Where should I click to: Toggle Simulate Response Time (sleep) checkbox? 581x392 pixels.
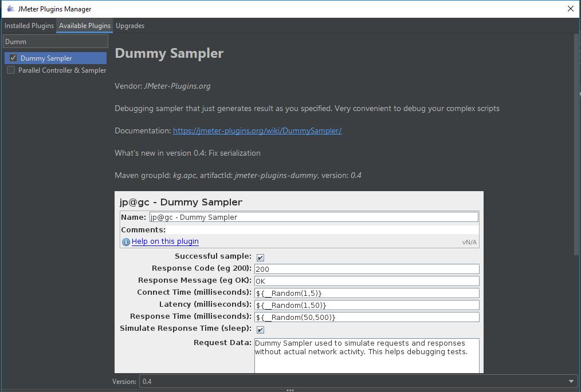click(260, 330)
